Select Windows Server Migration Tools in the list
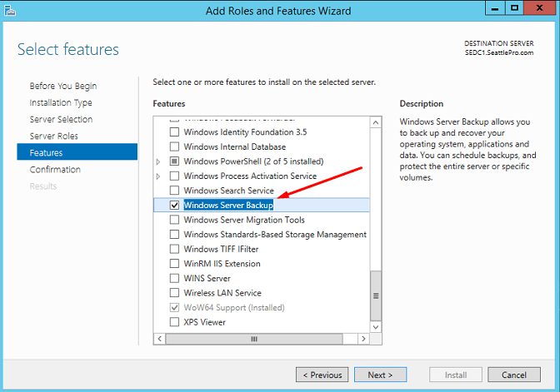 (x=244, y=220)
